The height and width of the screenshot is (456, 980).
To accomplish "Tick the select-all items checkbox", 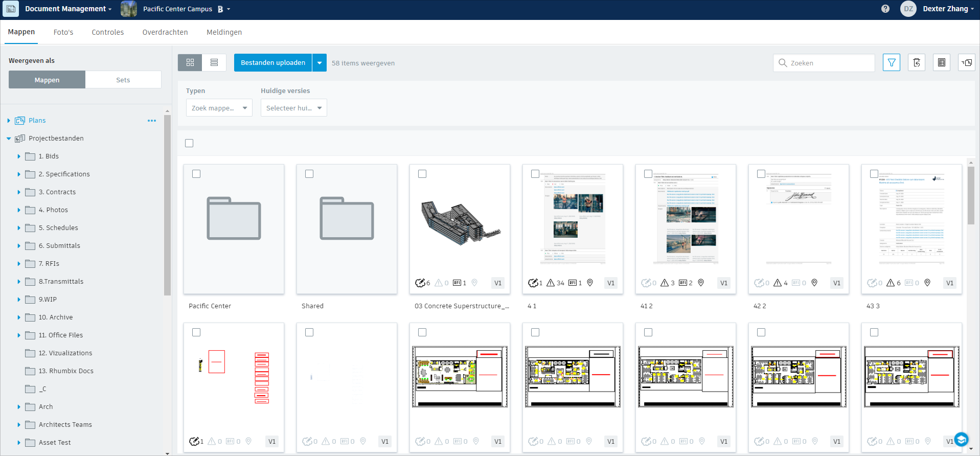I will [x=189, y=143].
